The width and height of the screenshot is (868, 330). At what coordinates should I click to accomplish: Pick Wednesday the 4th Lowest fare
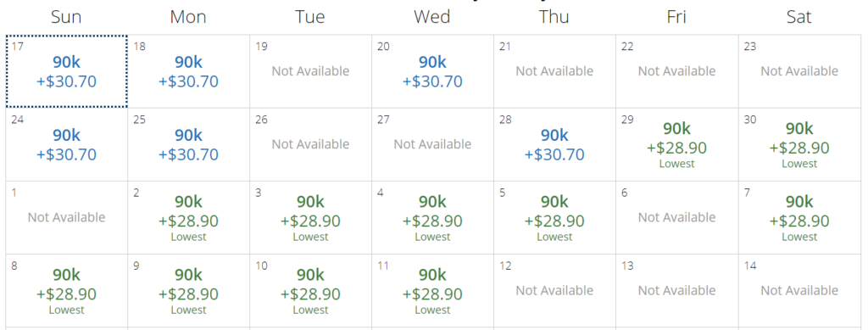coord(432,218)
